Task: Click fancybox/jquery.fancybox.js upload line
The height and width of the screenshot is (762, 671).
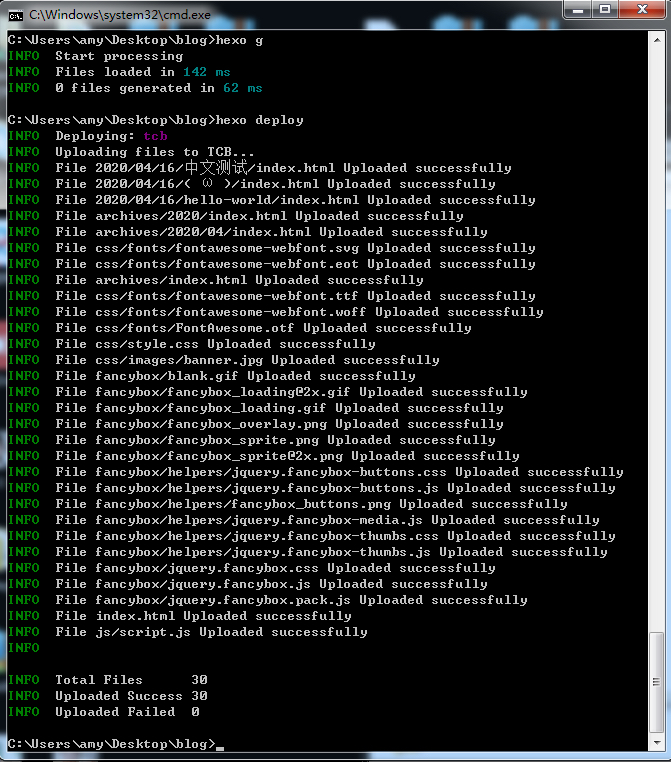Action: (247, 585)
